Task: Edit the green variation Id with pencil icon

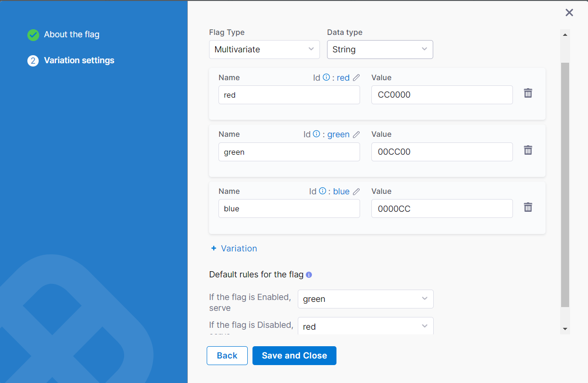Action: pos(356,134)
